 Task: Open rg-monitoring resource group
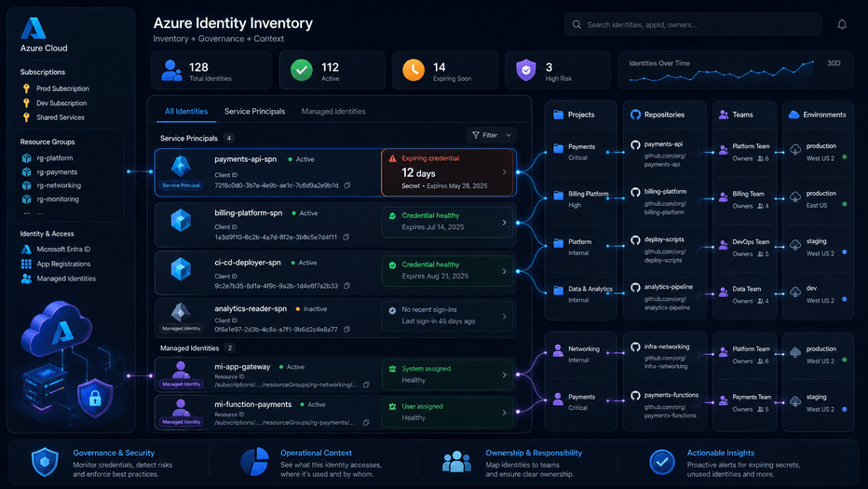click(x=58, y=199)
